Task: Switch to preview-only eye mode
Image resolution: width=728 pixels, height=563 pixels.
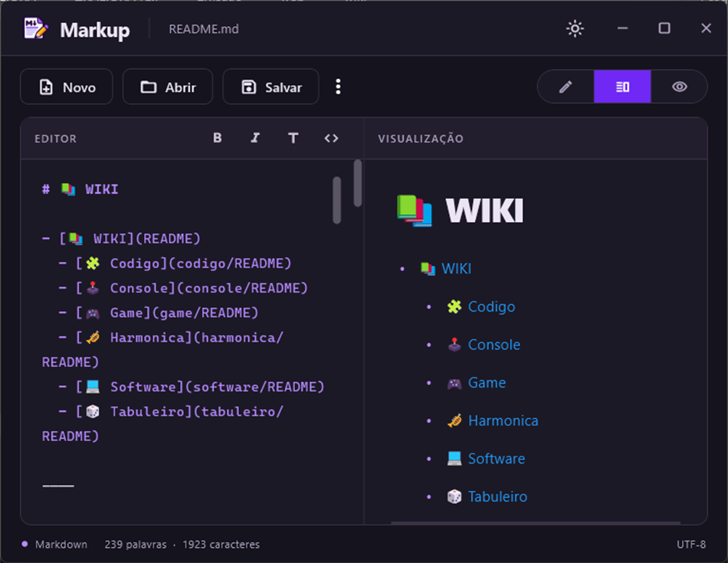Action: [679, 87]
